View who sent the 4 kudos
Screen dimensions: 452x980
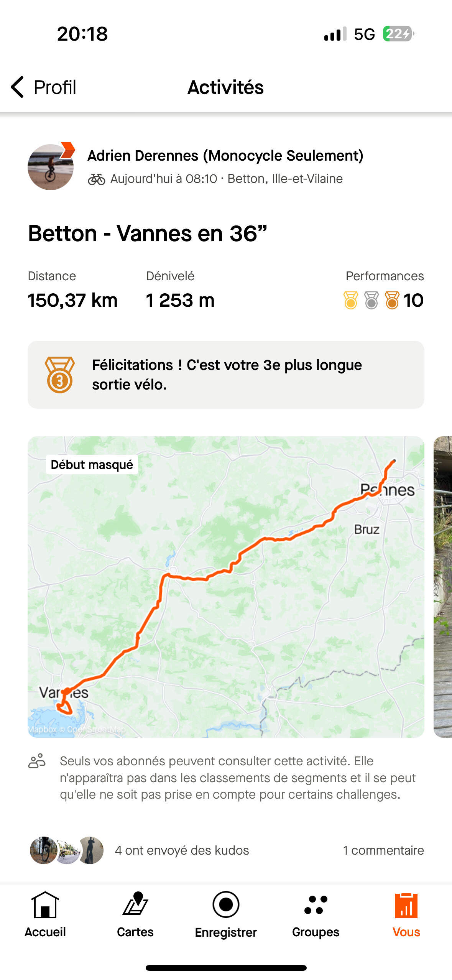coord(182,850)
